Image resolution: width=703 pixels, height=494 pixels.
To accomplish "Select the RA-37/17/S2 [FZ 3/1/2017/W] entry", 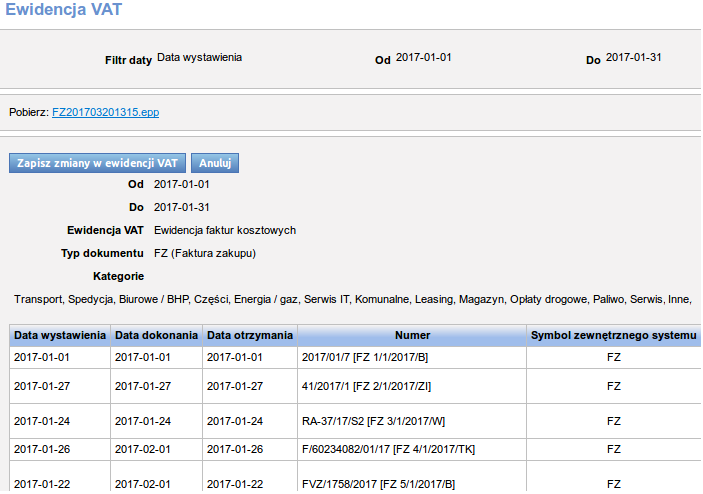I will pyautogui.click(x=372, y=421).
